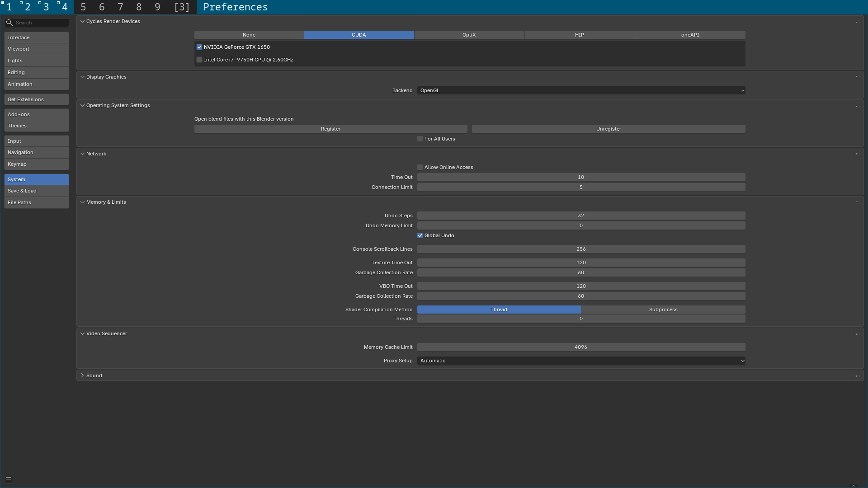Click the Undo Steps value slider
This screenshot has width=868, height=488.
[581, 216]
